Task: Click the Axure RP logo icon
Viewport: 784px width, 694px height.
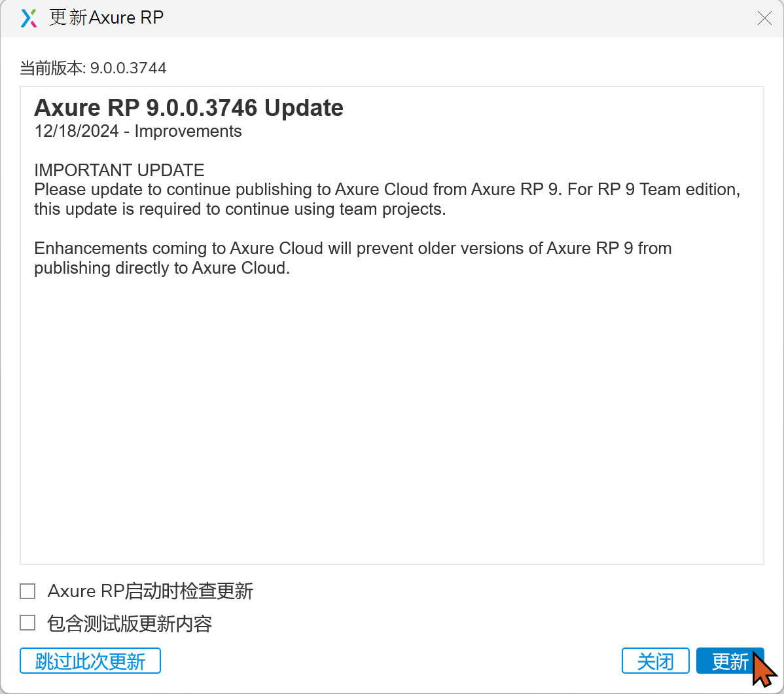Action: pos(29,18)
